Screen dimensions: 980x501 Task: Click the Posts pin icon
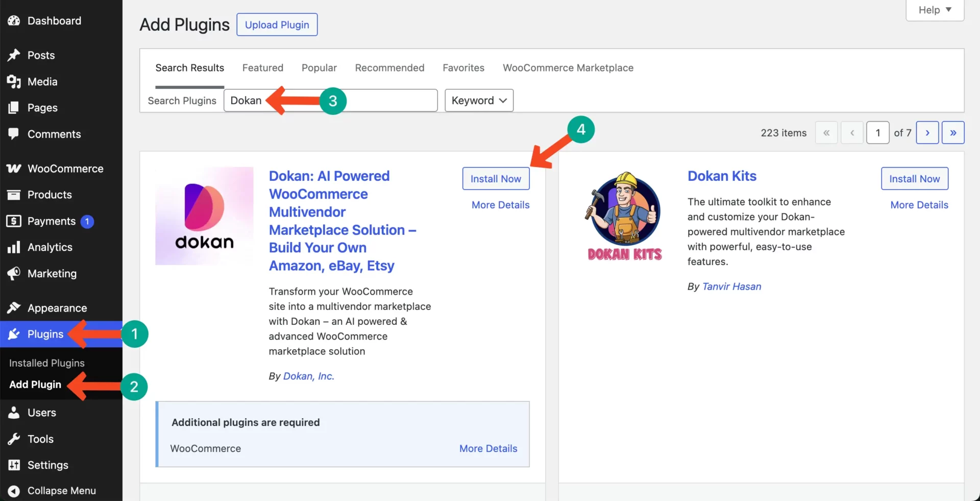[x=14, y=55]
